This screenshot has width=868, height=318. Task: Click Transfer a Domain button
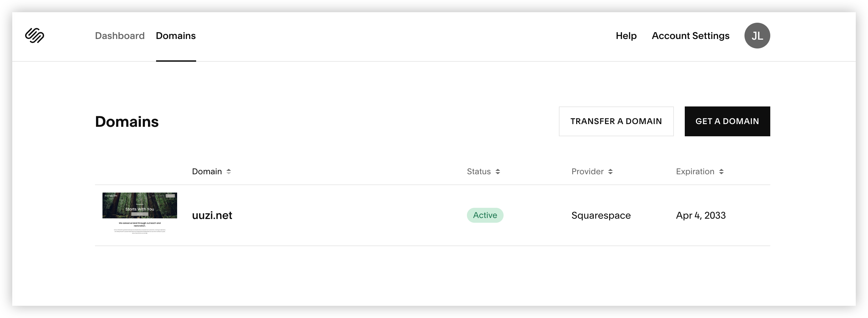click(616, 121)
